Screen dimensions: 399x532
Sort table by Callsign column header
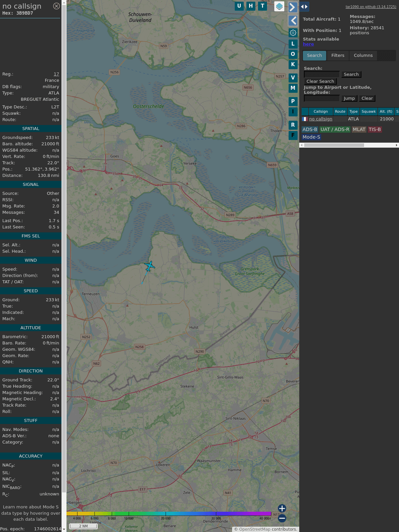[321, 112]
